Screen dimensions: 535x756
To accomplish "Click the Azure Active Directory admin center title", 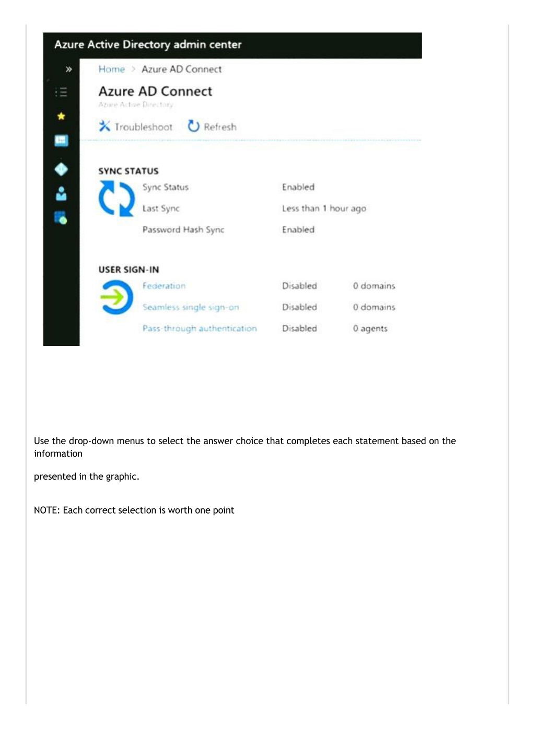I will [148, 44].
